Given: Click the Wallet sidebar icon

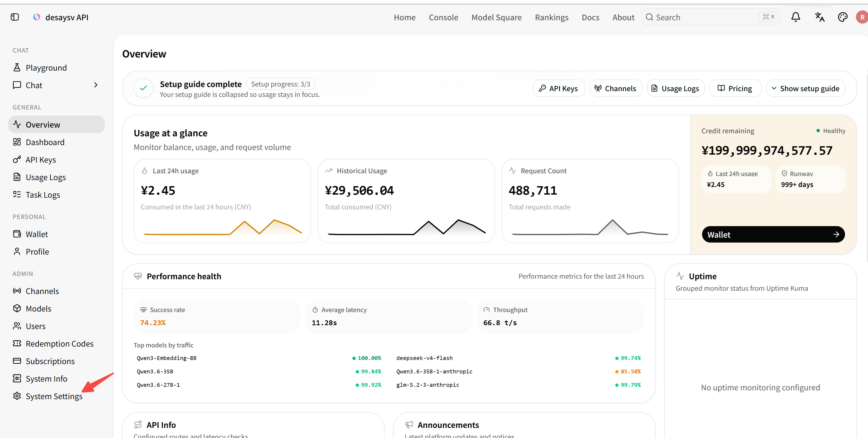Looking at the screenshot, I should [x=17, y=234].
